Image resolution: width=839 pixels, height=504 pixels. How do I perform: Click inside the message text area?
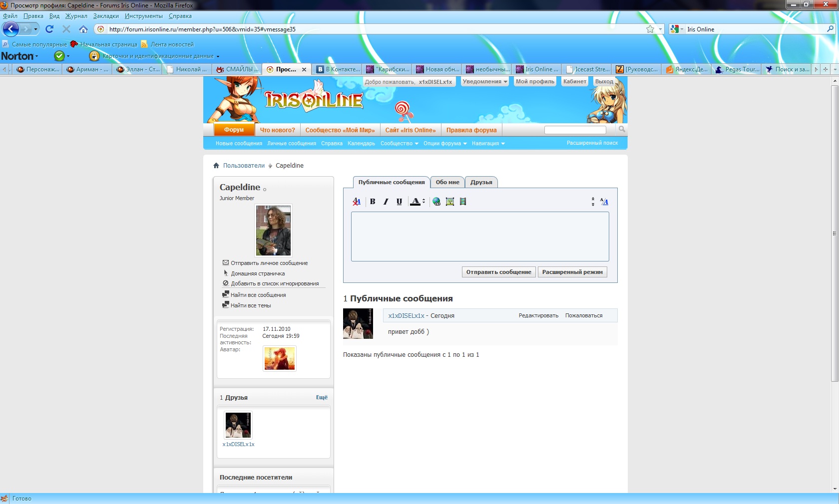(x=479, y=237)
